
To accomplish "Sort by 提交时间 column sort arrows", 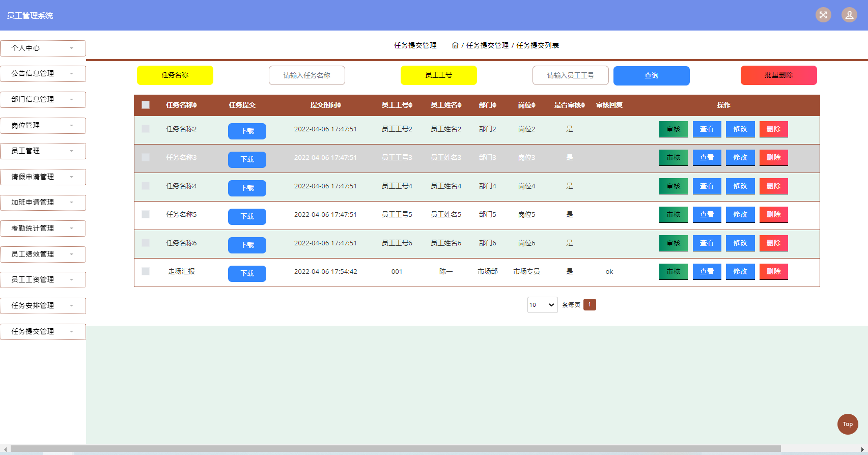I will pyautogui.click(x=339, y=105).
